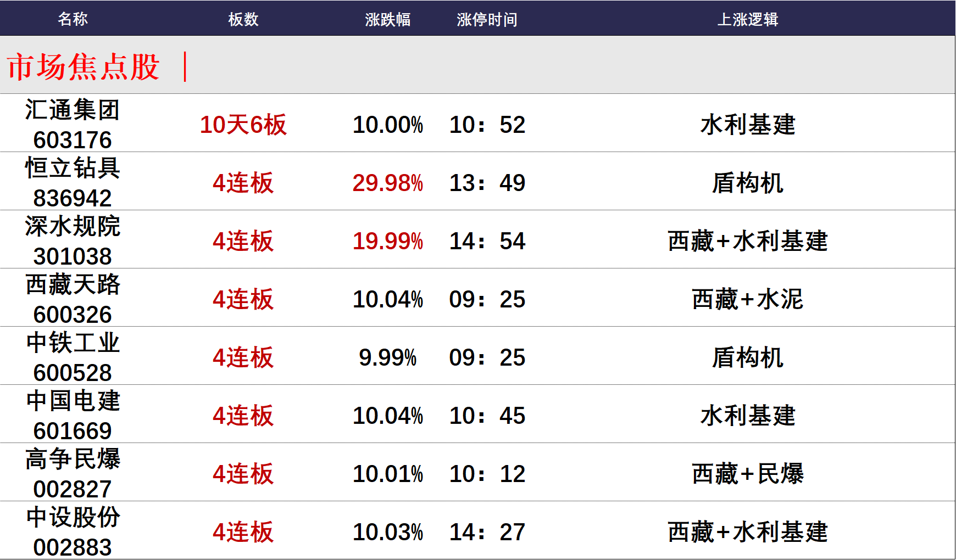
Task: Select stock name 高争民爆
Action: pos(73,459)
